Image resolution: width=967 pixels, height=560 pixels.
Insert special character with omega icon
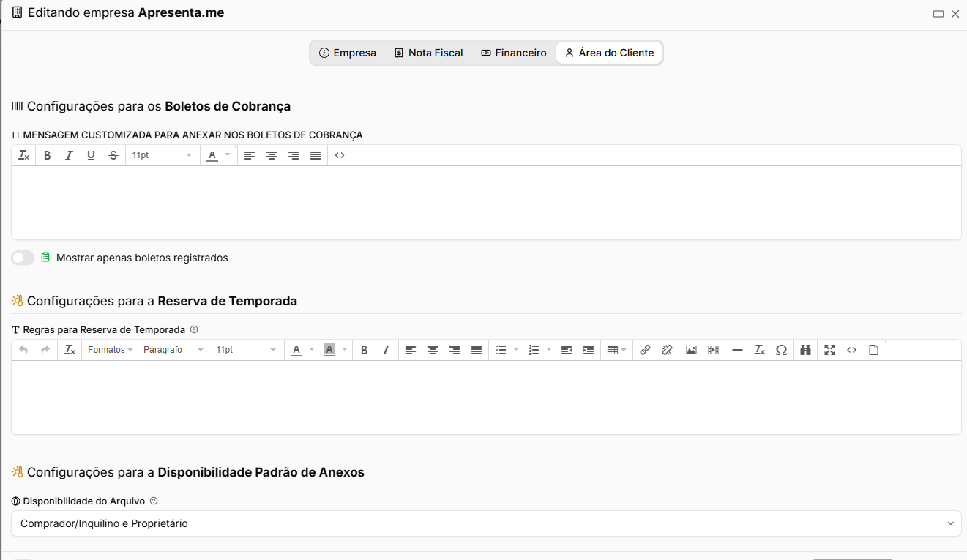coord(781,350)
